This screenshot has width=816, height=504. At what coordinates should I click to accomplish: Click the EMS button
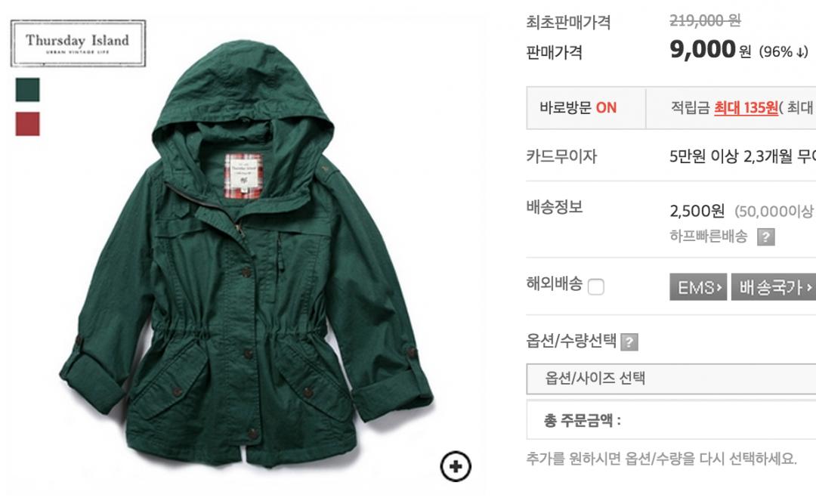(698, 287)
